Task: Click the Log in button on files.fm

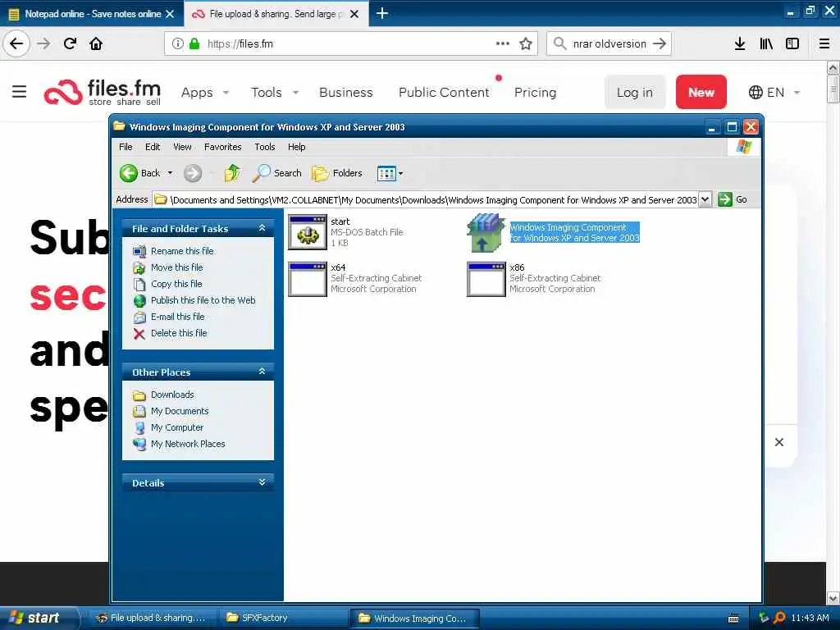Action: (635, 92)
